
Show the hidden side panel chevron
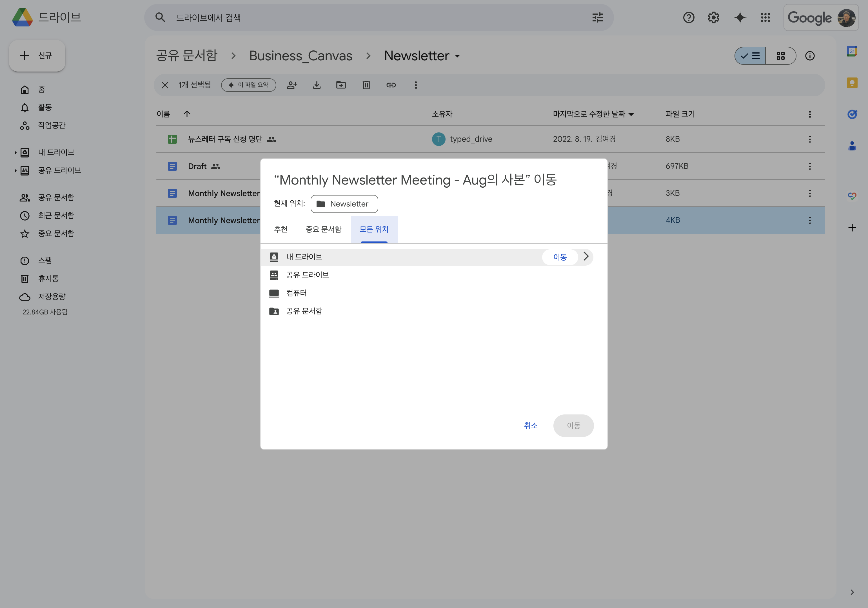(852, 592)
